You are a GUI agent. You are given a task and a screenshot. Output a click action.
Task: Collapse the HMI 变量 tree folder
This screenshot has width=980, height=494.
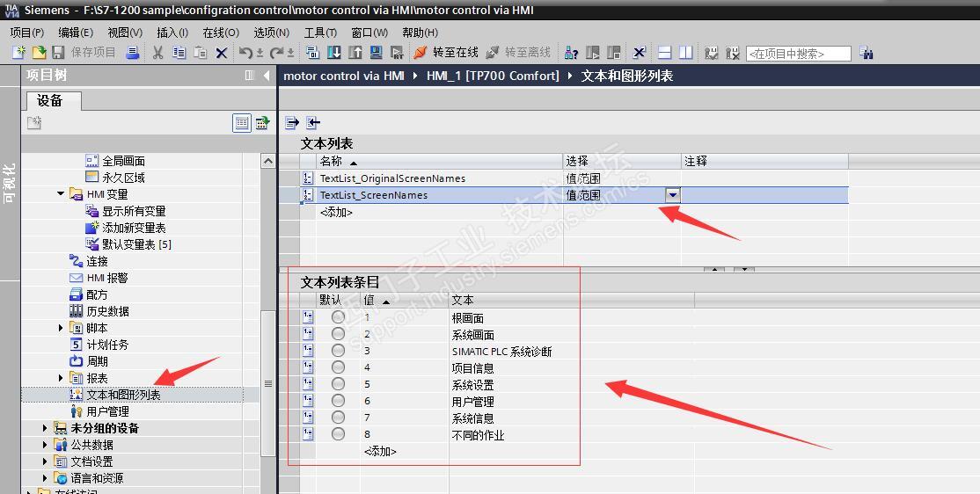[61, 194]
